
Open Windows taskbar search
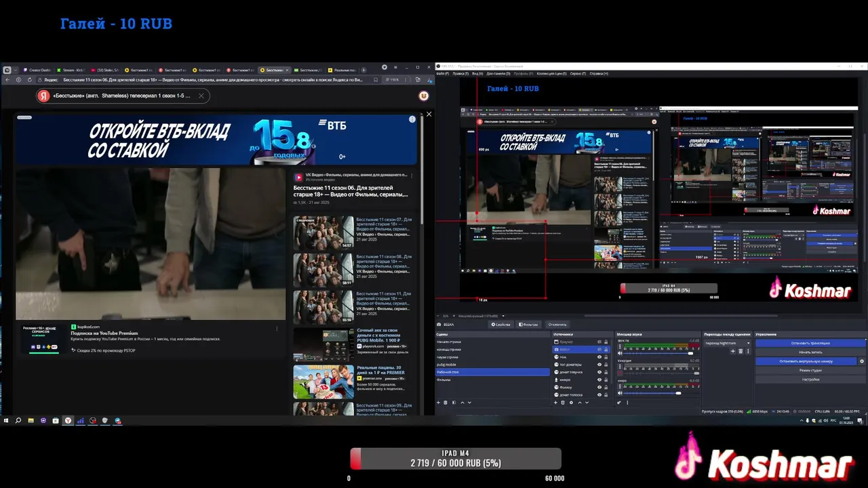click(x=18, y=420)
